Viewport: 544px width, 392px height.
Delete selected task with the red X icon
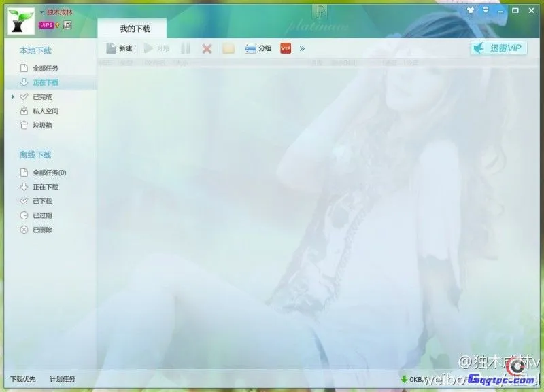[x=206, y=48]
